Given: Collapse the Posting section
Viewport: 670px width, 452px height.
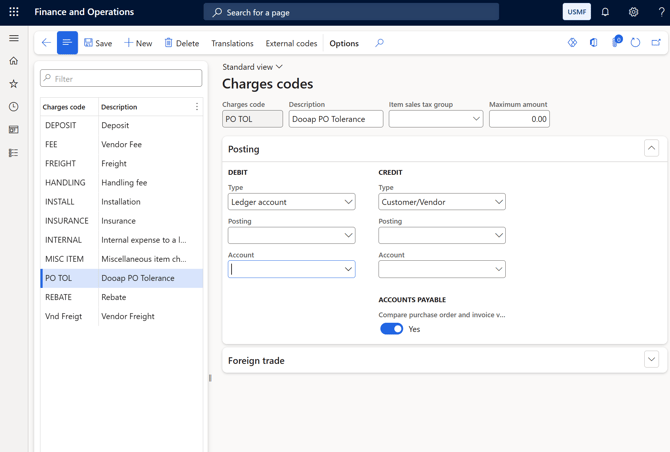Looking at the screenshot, I should [651, 148].
